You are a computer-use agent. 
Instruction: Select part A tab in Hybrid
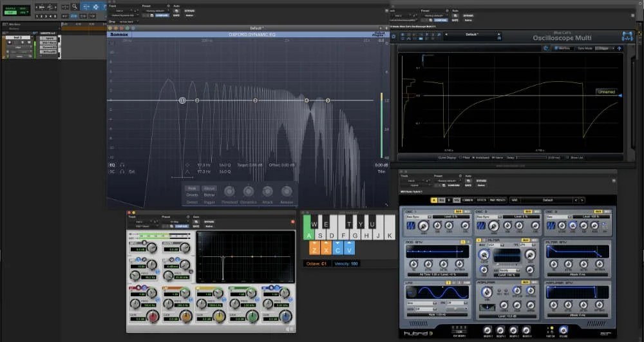coord(434,200)
